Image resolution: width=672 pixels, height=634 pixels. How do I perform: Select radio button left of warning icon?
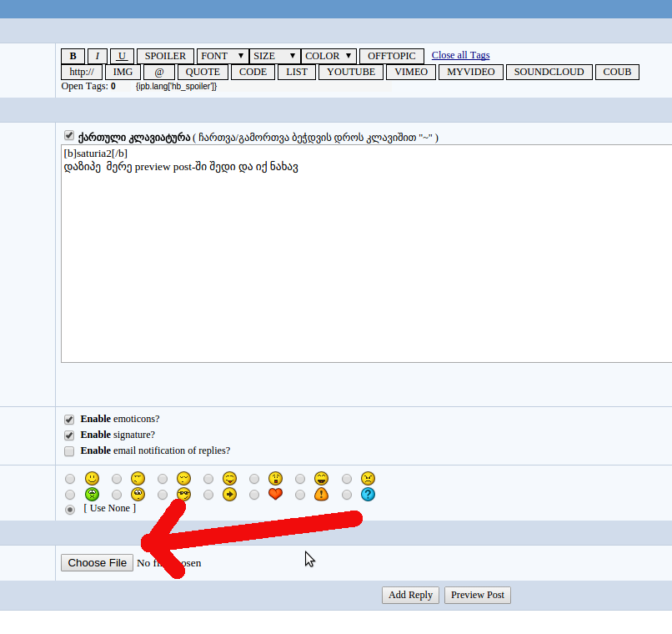pos(300,496)
